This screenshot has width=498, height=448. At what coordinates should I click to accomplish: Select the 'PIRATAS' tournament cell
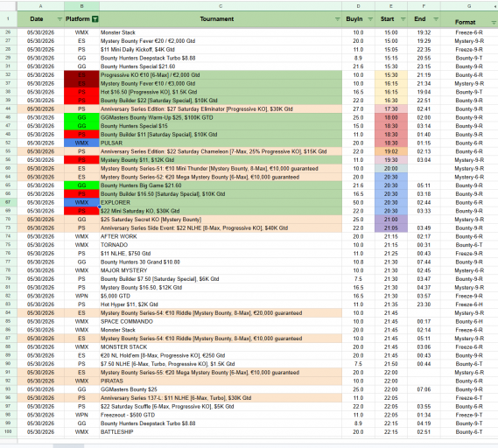(221, 381)
